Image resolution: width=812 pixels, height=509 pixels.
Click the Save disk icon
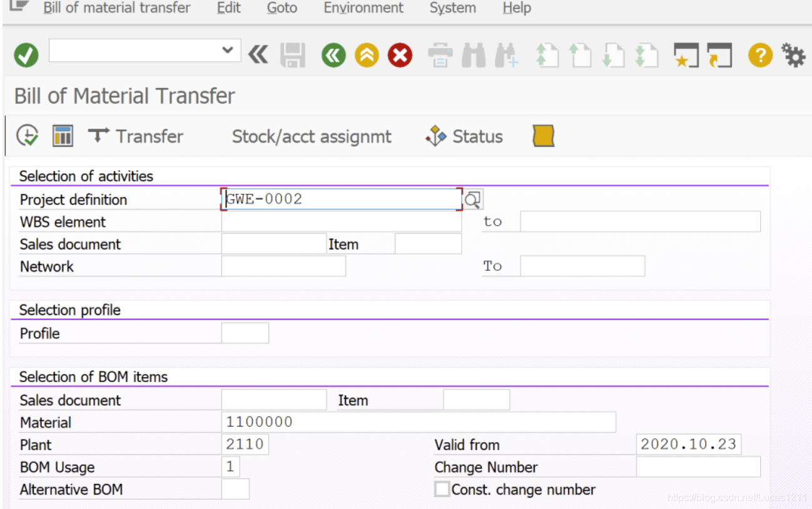coord(293,55)
